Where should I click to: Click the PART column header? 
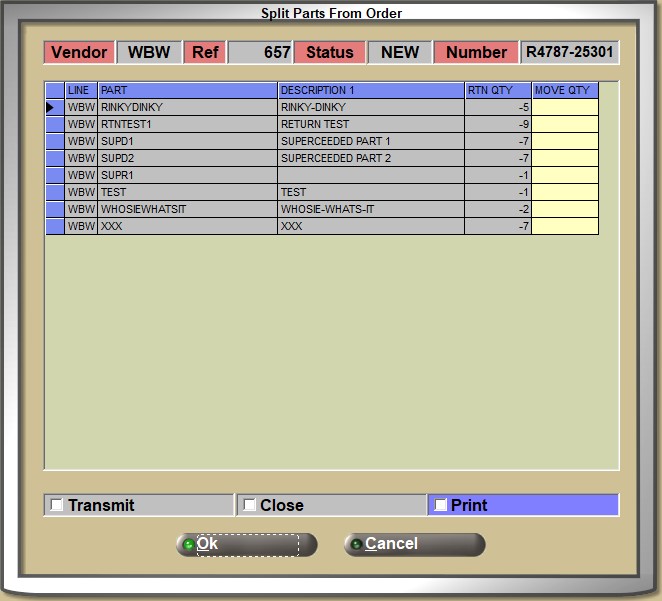click(187, 90)
